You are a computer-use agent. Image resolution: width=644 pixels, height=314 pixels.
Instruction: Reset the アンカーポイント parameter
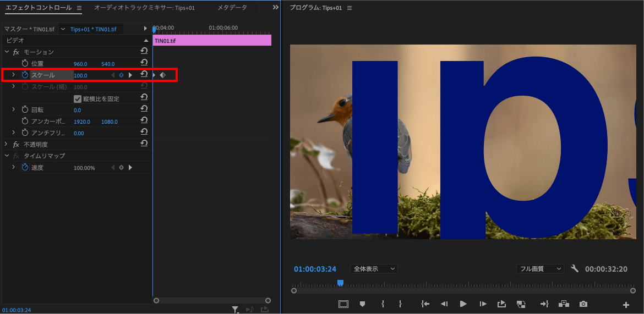[x=144, y=121]
